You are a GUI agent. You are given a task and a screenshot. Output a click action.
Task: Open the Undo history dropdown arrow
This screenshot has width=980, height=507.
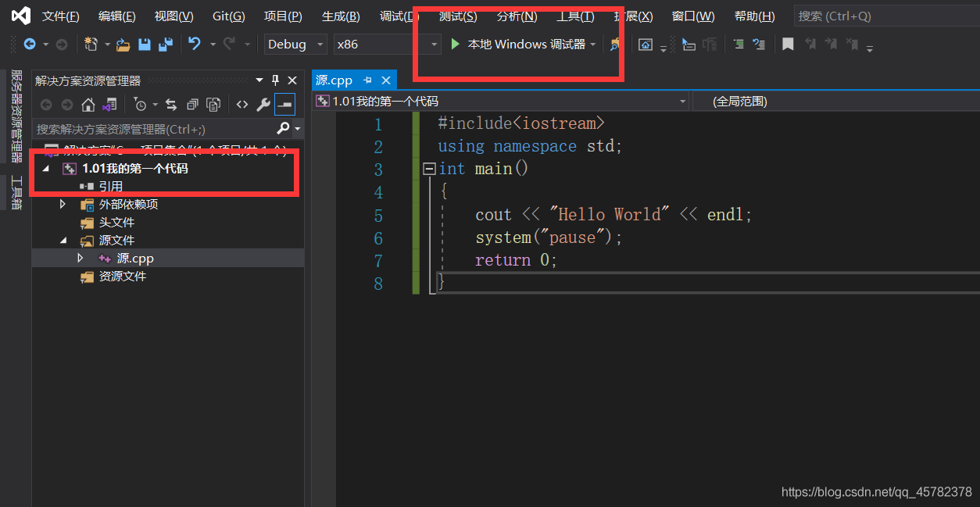point(213,45)
